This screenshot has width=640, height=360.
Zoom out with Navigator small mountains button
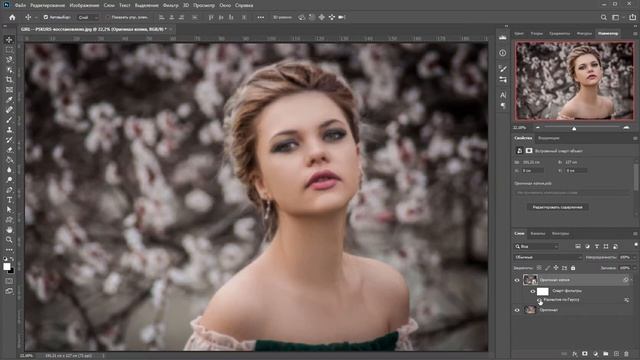pos(538,128)
